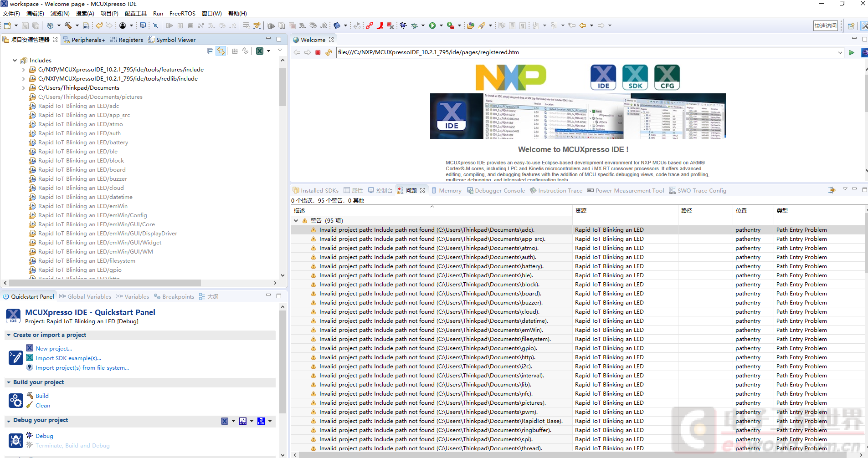Click the Open Perspective icon at the top right
The width and height of the screenshot is (868, 458).
851,26
